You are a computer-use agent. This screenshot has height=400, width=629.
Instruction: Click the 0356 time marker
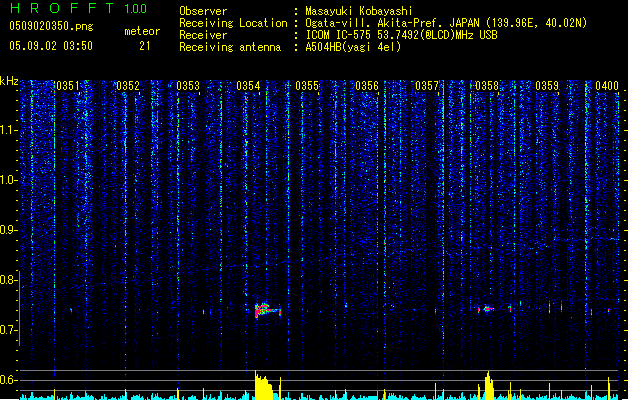pyautogui.click(x=367, y=86)
